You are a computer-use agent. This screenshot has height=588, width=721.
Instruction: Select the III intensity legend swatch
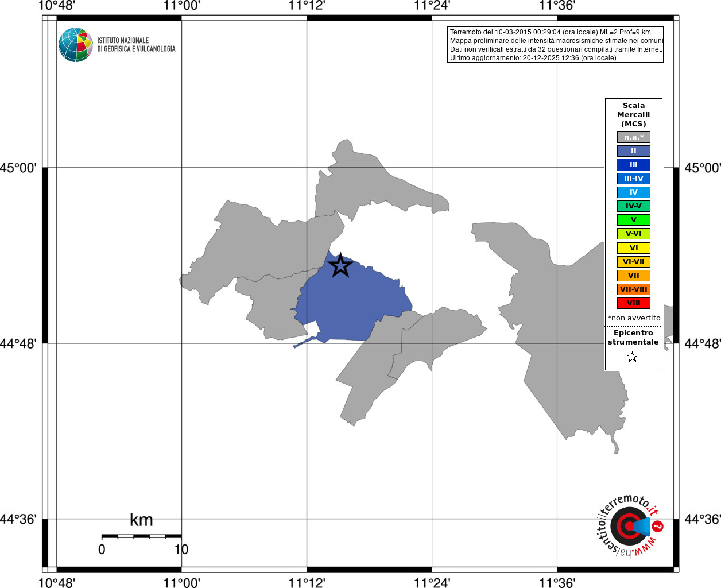click(634, 165)
